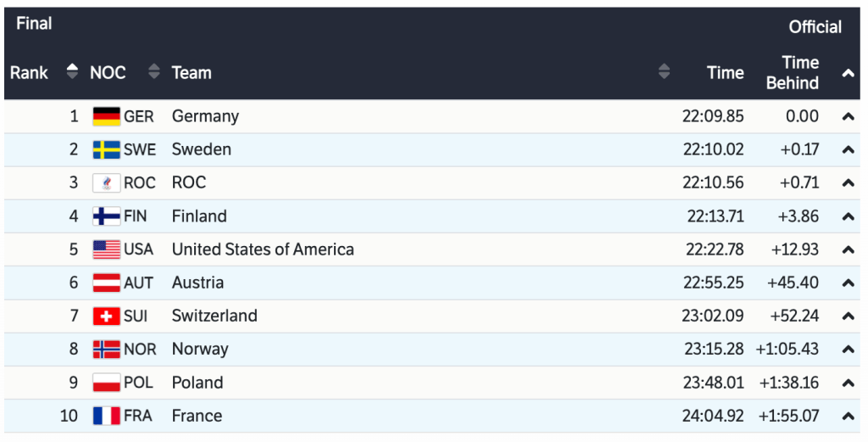Click the France flag icon
The image size is (868, 442).
coord(107,416)
